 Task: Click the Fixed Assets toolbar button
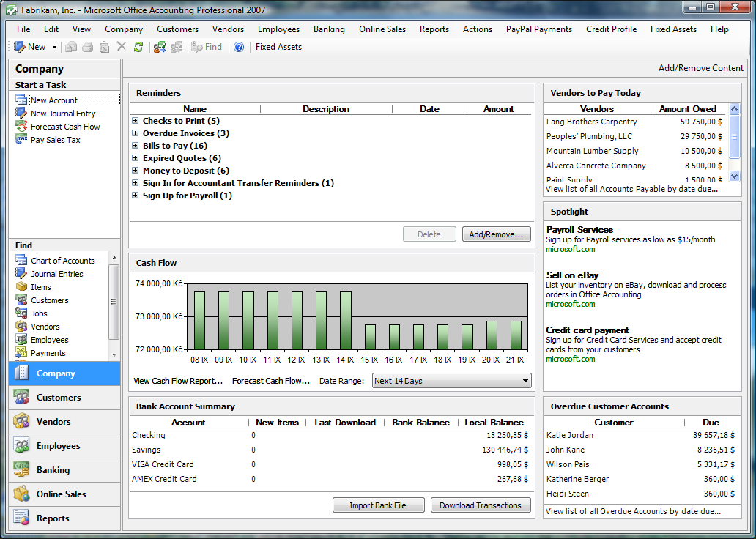pos(278,47)
